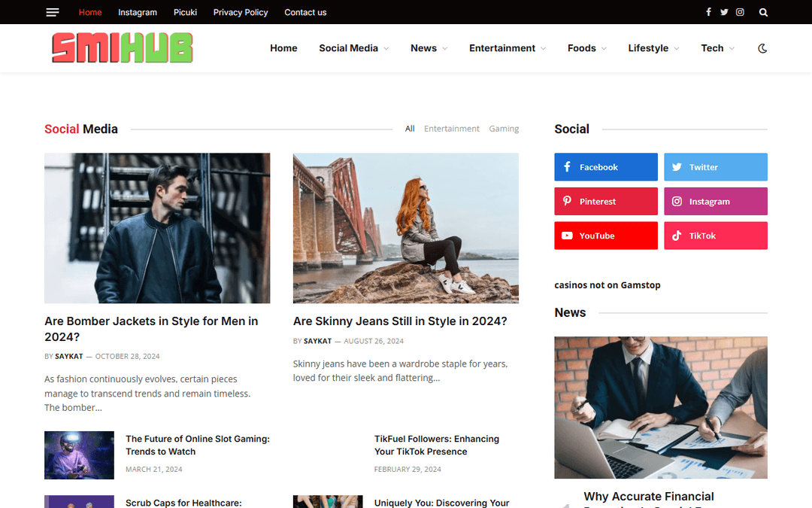
Task: Open YouTube social button
Action: click(606, 236)
